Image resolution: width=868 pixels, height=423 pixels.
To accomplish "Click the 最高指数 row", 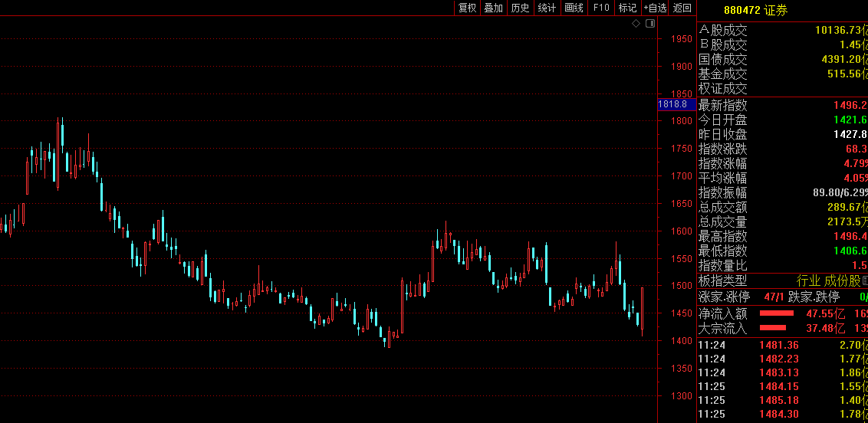I will pos(783,236).
